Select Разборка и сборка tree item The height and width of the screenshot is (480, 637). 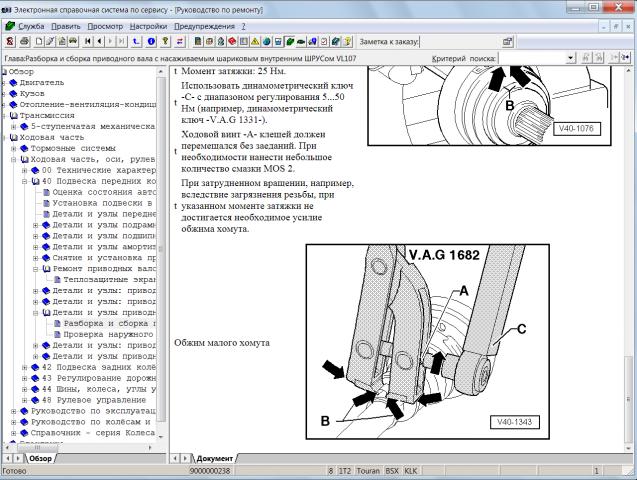(110, 323)
